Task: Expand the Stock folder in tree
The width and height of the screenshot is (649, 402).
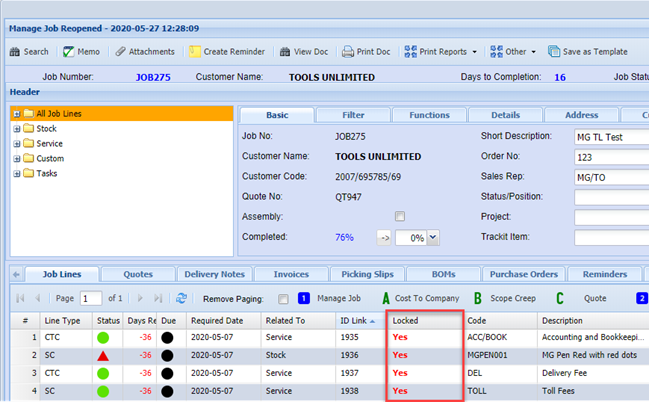Action: (17, 129)
